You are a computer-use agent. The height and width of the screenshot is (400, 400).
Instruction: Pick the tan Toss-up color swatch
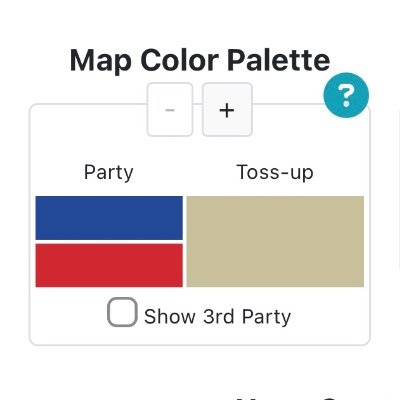click(x=275, y=242)
